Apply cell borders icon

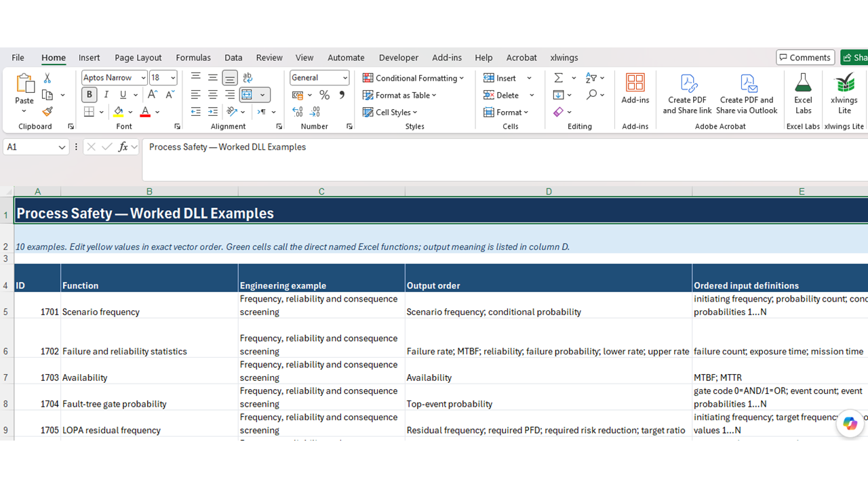[x=89, y=112]
